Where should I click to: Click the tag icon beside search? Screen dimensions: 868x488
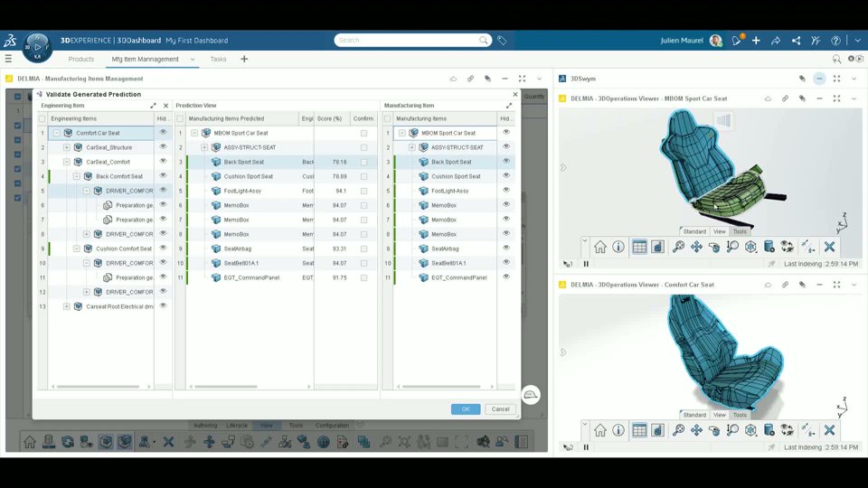pyautogui.click(x=502, y=41)
